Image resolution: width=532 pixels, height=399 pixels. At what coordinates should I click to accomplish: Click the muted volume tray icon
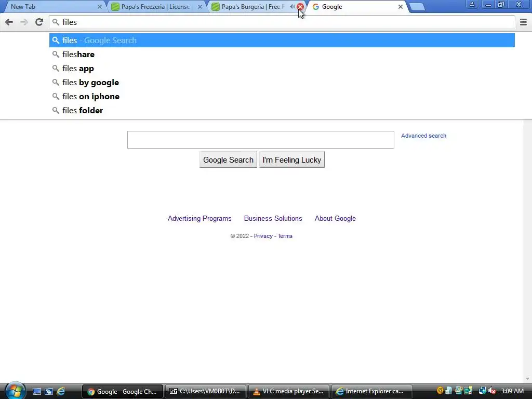[491, 391]
